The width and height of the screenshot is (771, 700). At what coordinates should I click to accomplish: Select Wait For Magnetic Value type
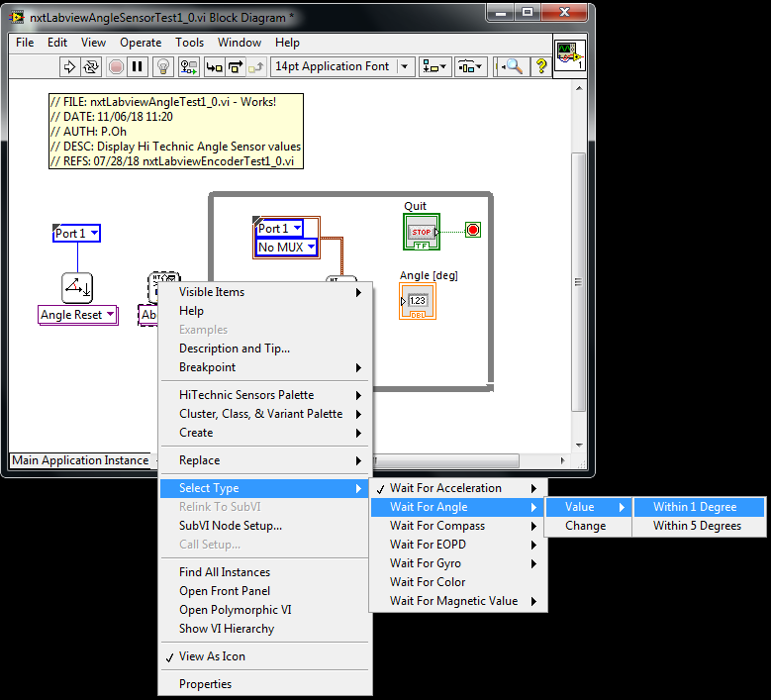click(458, 601)
